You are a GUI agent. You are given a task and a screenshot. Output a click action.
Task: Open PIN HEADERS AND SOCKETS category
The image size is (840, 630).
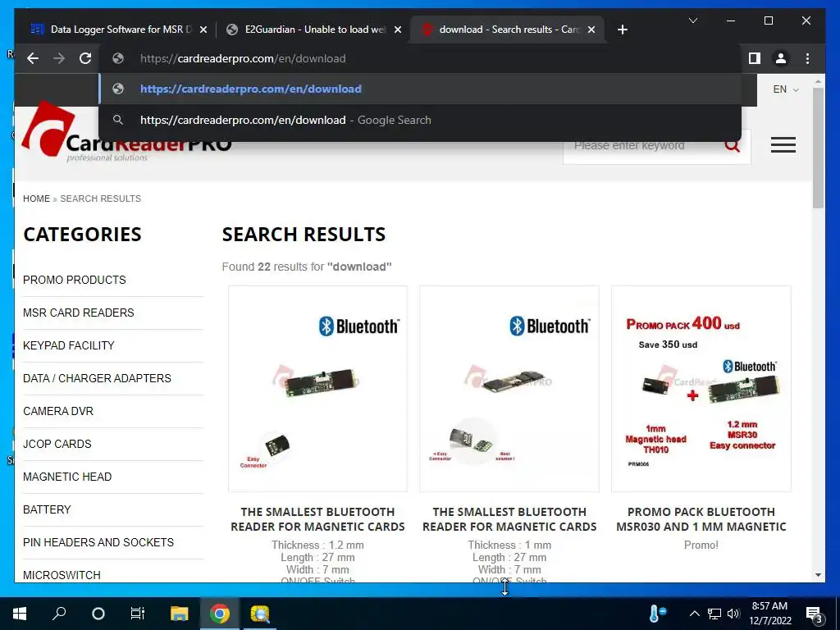(98, 542)
